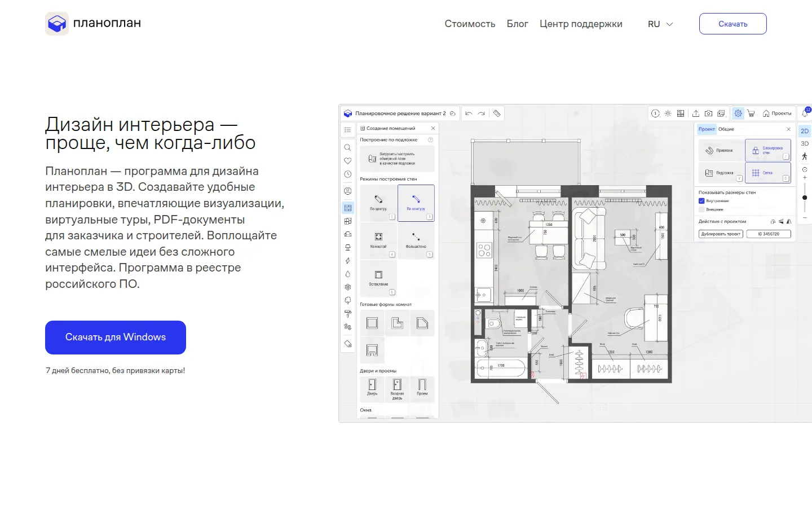Select the ruler measuring tool
Image resolution: width=812 pixels, height=508 pixels.
pyautogui.click(x=497, y=113)
